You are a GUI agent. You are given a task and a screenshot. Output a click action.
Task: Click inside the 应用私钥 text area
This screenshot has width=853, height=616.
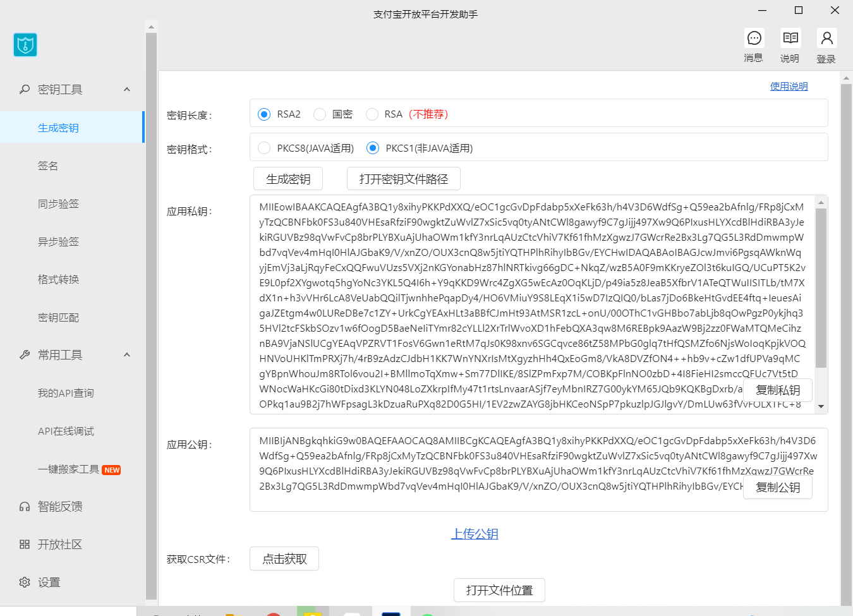532,305
